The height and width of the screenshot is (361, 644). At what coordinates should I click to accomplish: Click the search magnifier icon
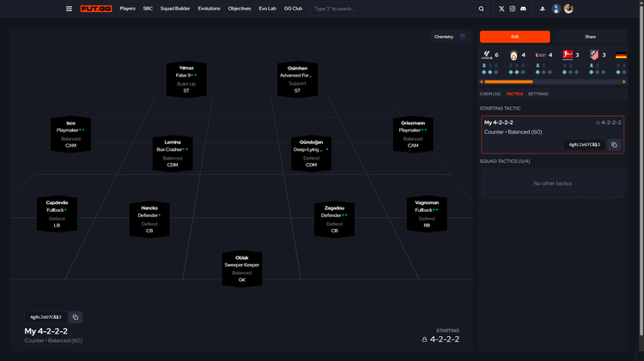click(481, 9)
